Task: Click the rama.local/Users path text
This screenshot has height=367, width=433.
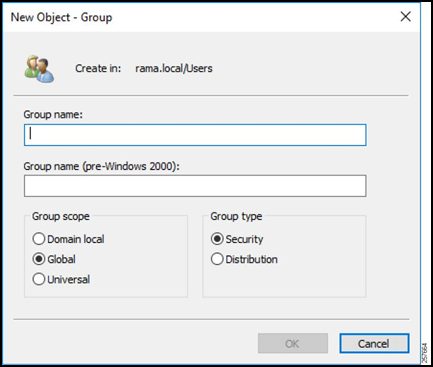Action: (x=174, y=68)
